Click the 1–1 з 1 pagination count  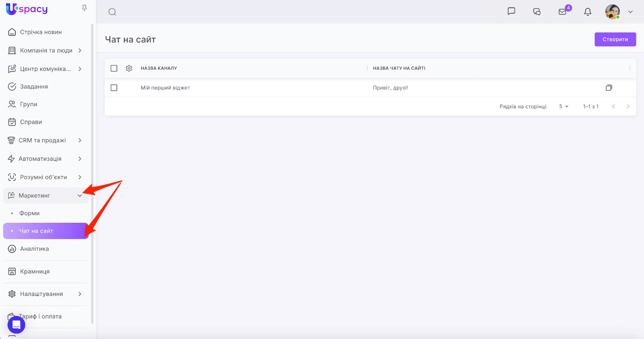pos(591,107)
